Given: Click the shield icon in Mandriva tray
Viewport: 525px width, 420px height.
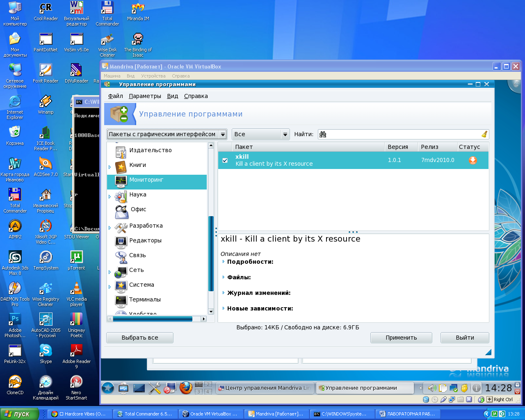Looking at the screenshot, I should [464, 388].
